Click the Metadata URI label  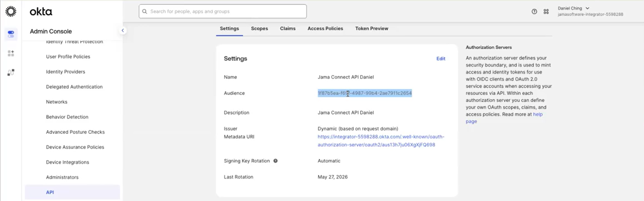pos(239,137)
